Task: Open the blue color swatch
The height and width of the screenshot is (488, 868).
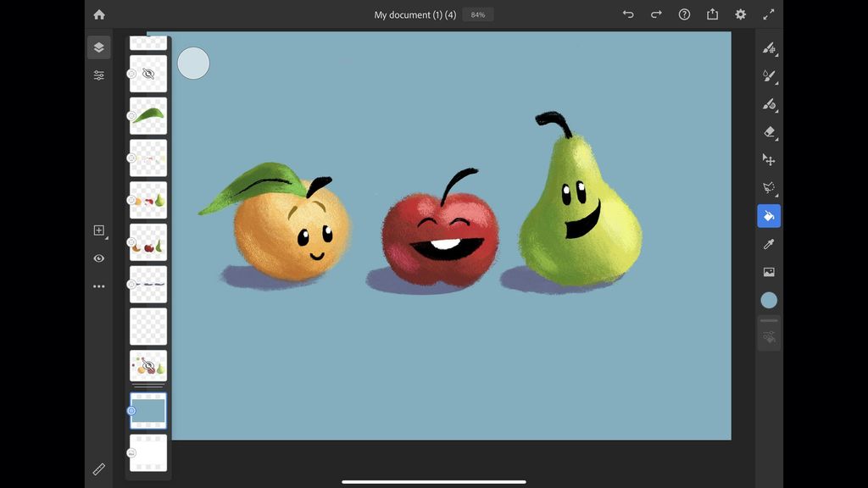Action: point(770,299)
